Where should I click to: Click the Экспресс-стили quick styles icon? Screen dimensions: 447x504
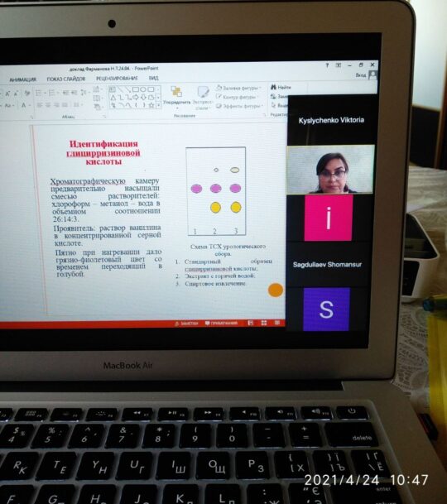click(203, 98)
